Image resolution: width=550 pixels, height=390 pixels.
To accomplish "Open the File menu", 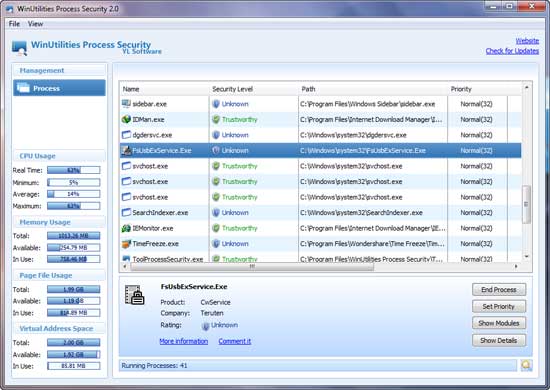I will 14,24.
